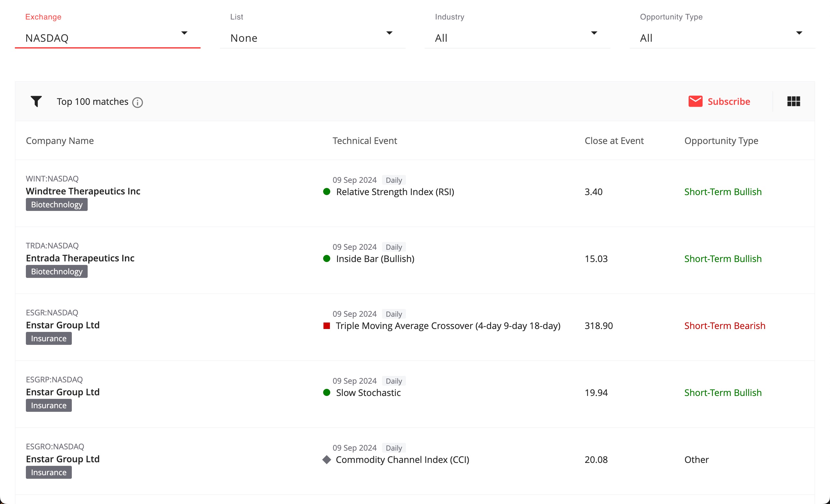Click the Subscribe link
This screenshot has height=504, width=830.
coord(729,102)
